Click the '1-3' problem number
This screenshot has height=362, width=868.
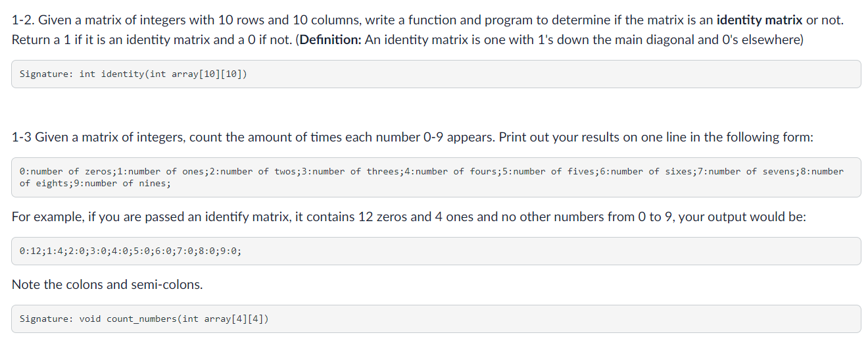(22, 137)
